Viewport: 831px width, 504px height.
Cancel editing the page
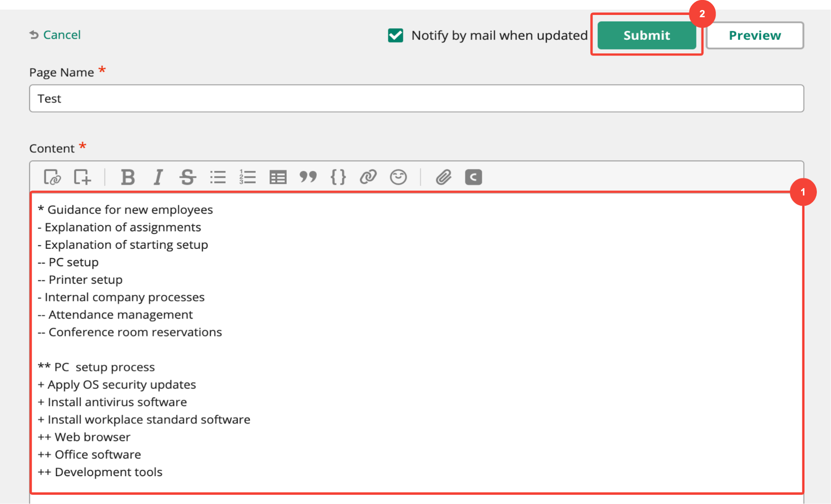tap(55, 35)
